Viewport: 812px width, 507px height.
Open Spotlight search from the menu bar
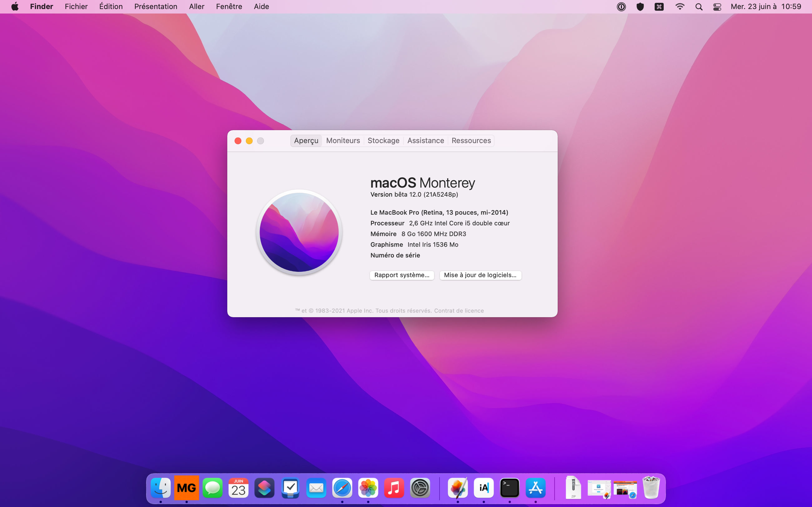[698, 6]
